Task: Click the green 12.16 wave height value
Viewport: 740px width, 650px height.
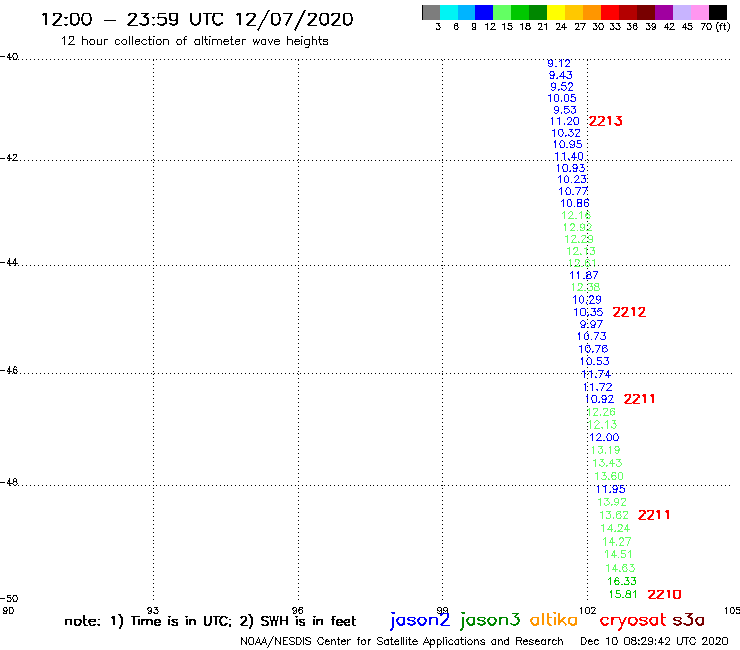Action: [576, 215]
